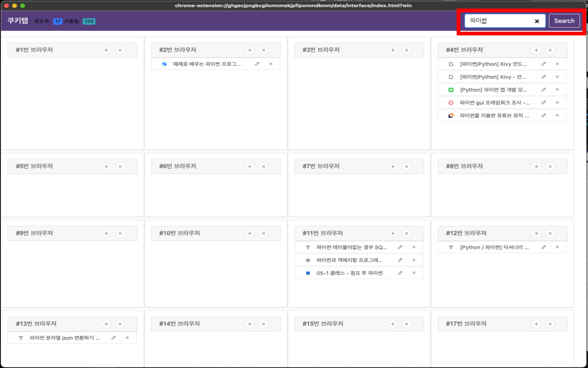Click the pencil edit icon on "예제로 배우는 파이썬" tab
The image size is (588, 368).
pyautogui.click(x=257, y=64)
